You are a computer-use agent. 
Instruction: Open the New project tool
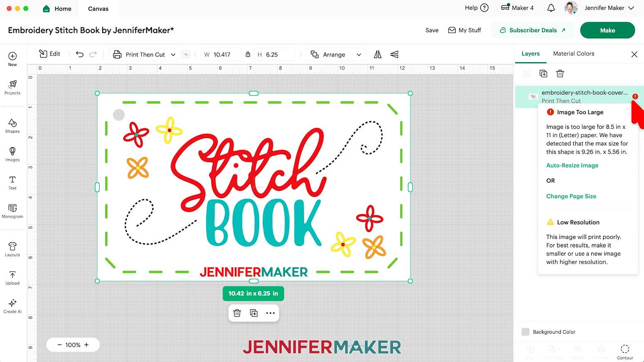(12, 59)
